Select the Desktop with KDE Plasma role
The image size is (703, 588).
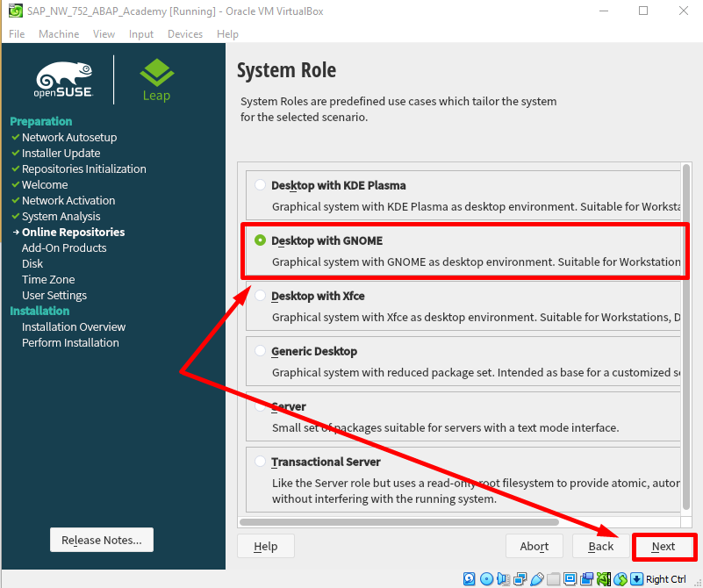(x=260, y=185)
